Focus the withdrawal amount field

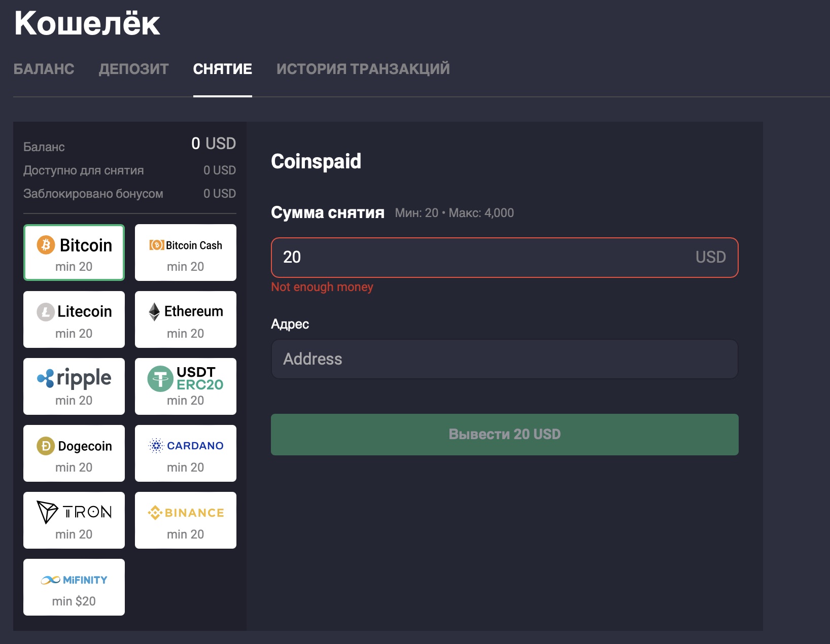505,258
